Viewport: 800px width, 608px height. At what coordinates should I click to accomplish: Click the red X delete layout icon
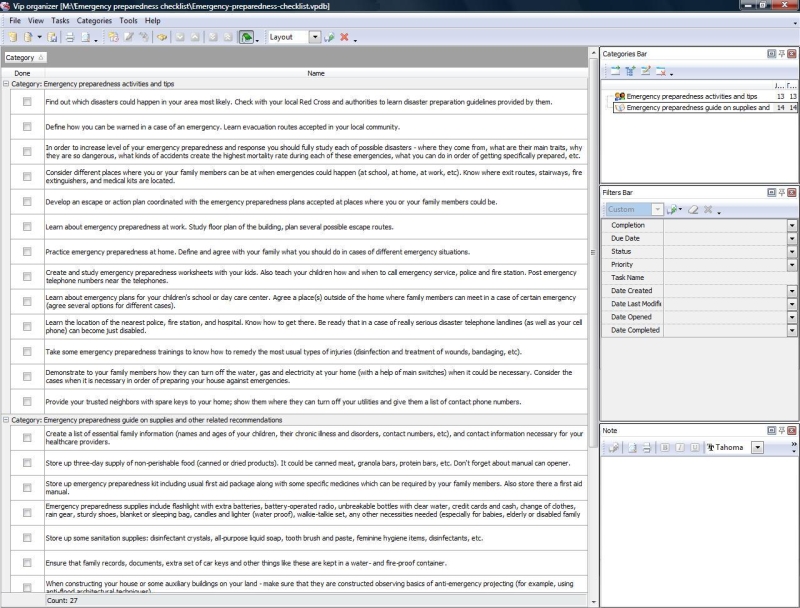(x=344, y=37)
